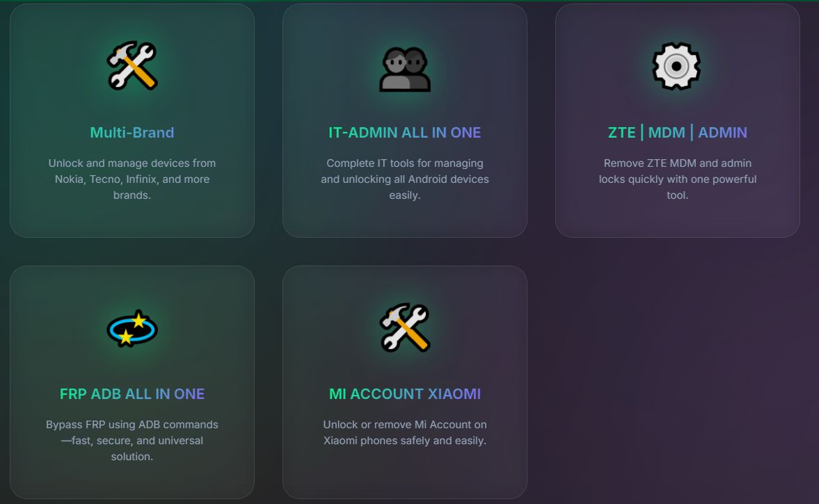Click the Bypass FRP using ADB description
The width and height of the screenshot is (819, 504).
(x=132, y=440)
